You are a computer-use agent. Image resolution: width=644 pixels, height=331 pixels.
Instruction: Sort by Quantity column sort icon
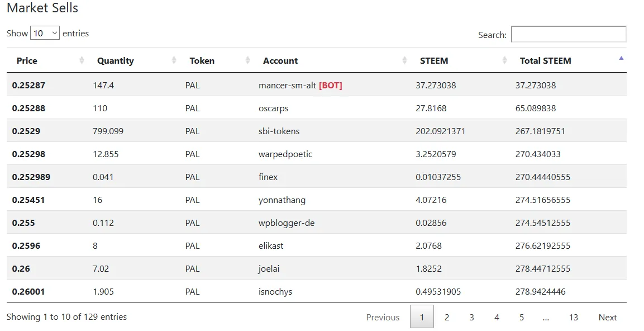[x=174, y=60]
